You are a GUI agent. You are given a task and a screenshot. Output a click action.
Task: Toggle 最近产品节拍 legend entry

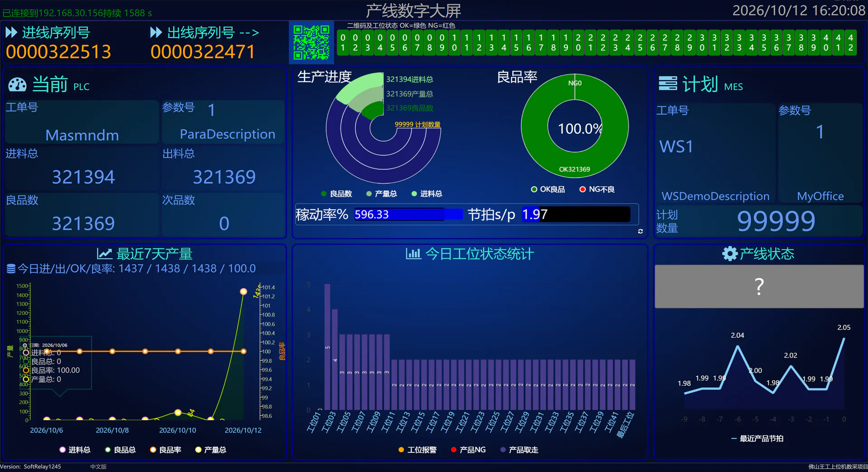(757, 439)
